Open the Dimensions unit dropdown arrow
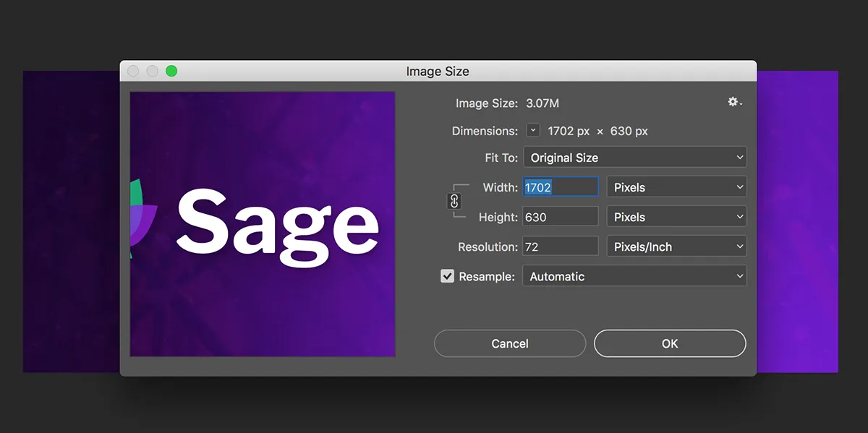 [533, 131]
